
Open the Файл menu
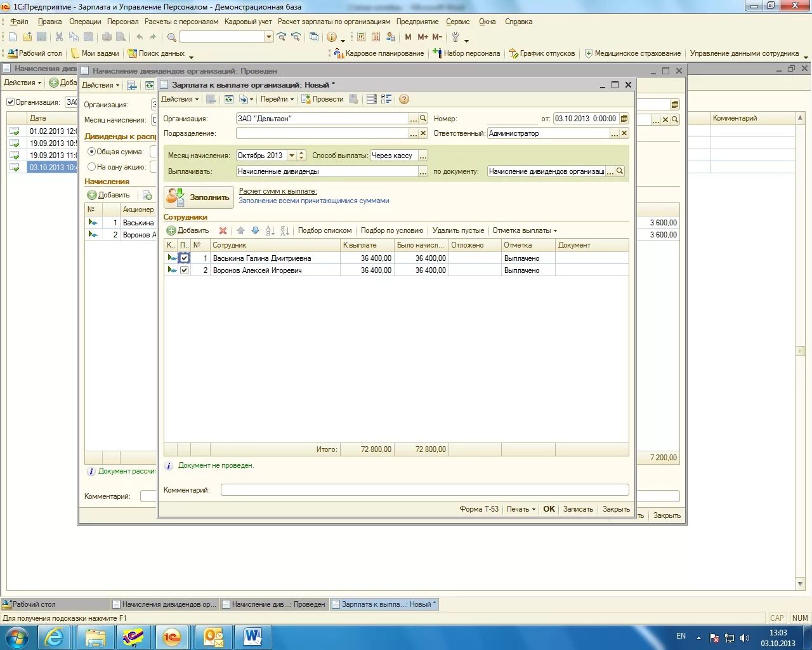[19, 22]
